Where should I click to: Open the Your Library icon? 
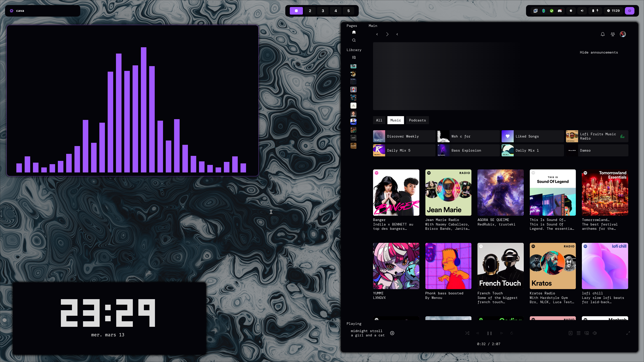click(x=354, y=57)
